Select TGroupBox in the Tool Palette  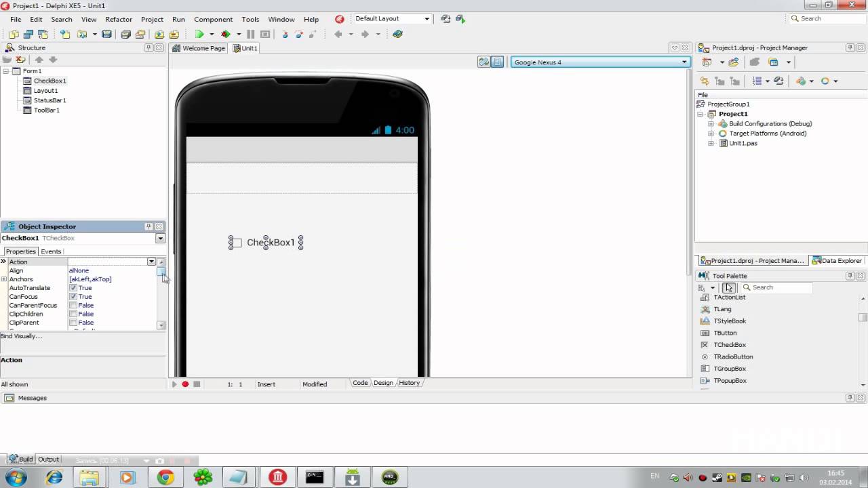click(x=730, y=369)
